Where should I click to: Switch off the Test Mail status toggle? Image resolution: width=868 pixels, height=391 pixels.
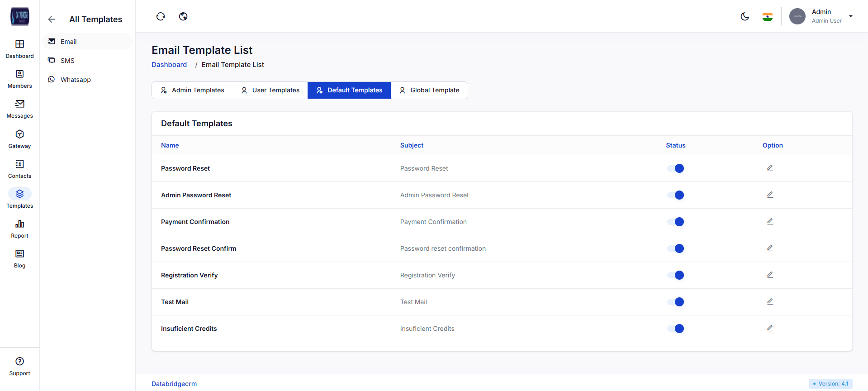(x=675, y=302)
